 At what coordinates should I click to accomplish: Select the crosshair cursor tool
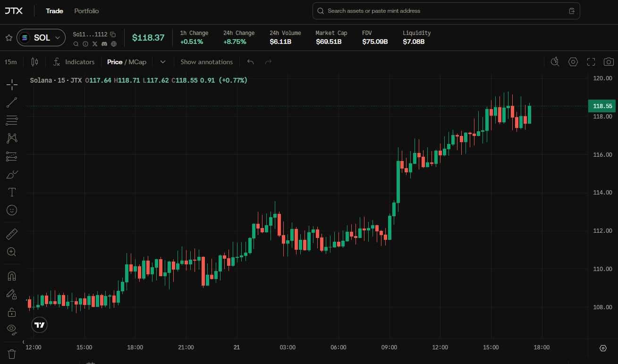12,85
